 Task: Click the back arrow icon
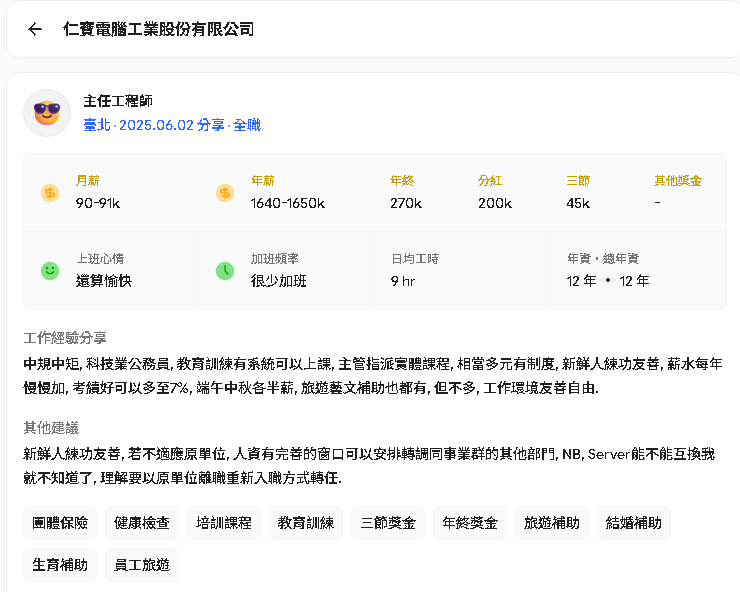35,29
